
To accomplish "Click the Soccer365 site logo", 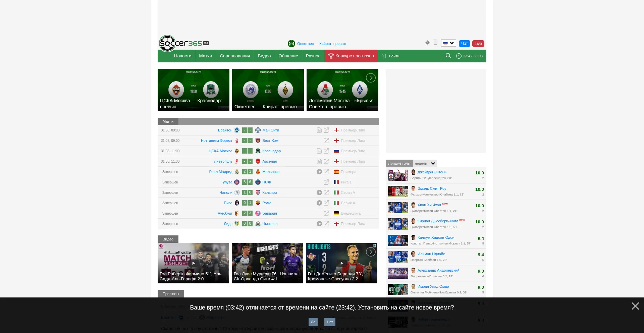I will click(184, 44).
